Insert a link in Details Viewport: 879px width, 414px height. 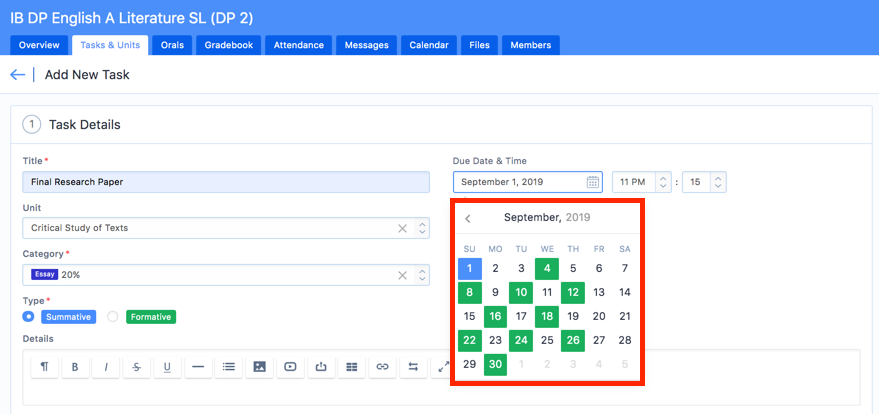tap(381, 367)
